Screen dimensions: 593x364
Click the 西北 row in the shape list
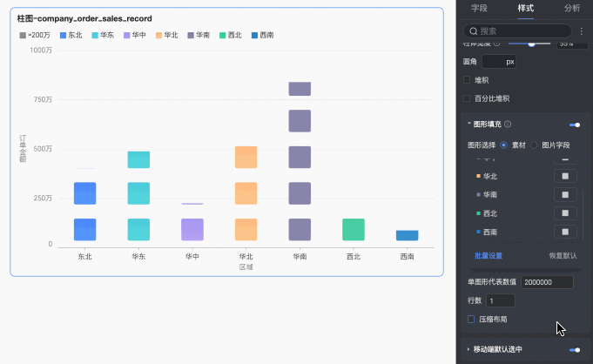526,213
